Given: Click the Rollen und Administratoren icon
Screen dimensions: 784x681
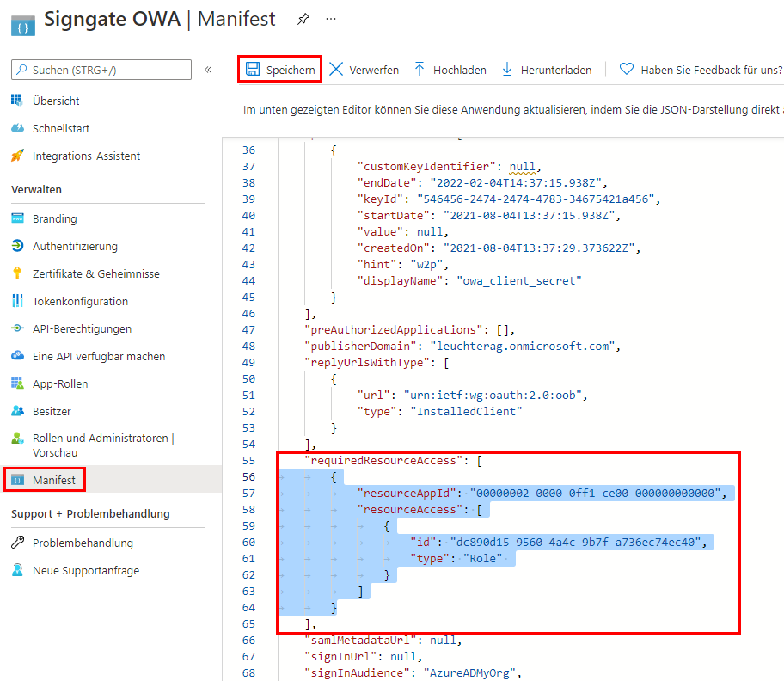Looking at the screenshot, I should click(x=17, y=438).
